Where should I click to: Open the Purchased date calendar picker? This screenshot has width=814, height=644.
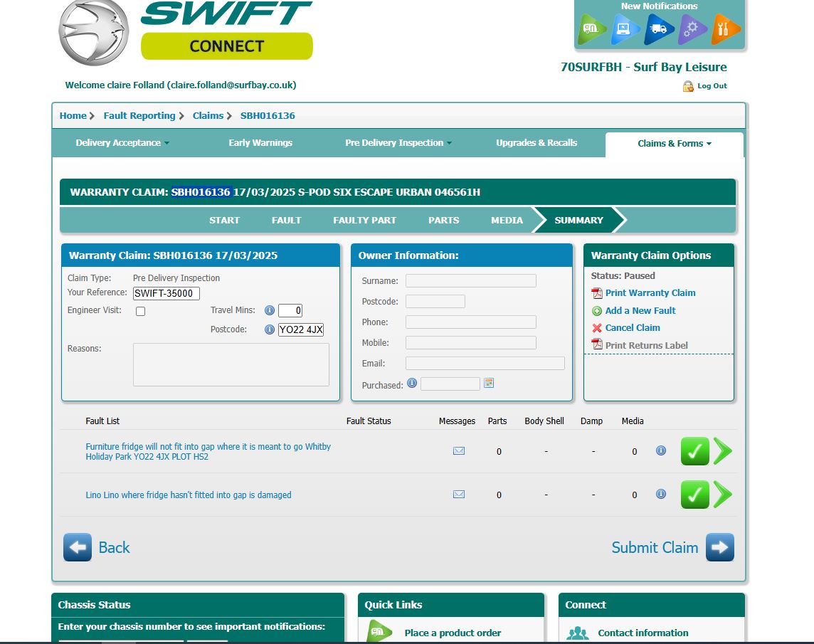[489, 384]
